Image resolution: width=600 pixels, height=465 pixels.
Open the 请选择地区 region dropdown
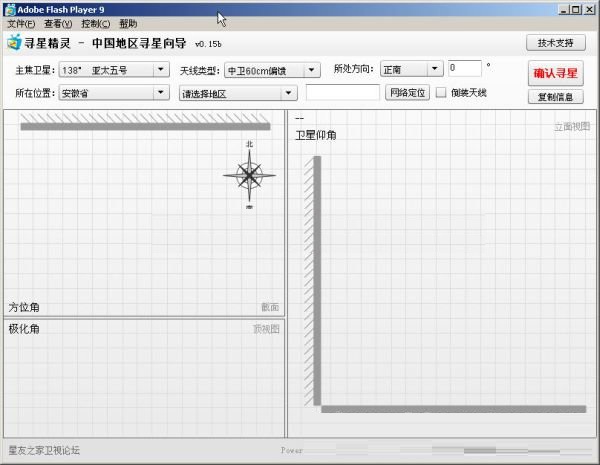tap(238, 93)
